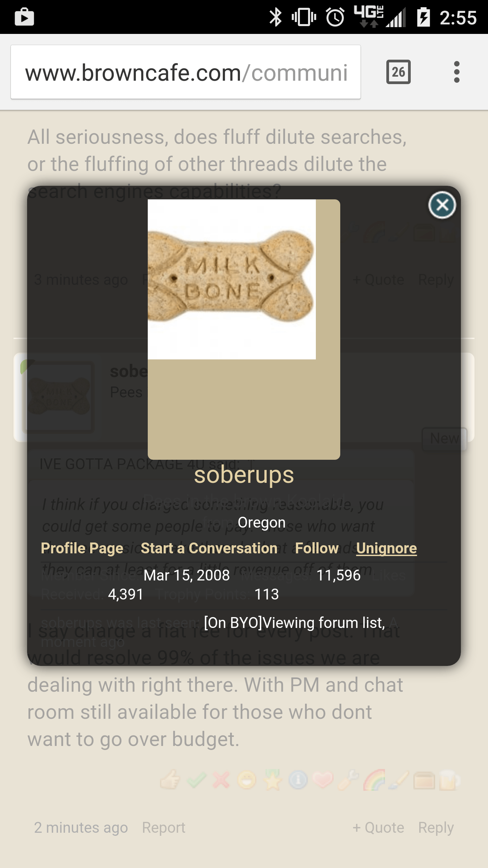Tap the red X disagree reaction
Screen dimensions: 488x868
[221, 780]
